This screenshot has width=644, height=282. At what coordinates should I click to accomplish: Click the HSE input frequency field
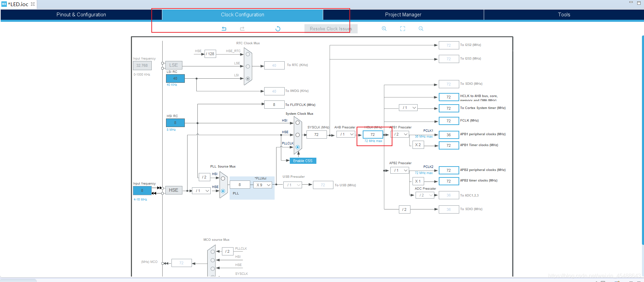(x=142, y=190)
